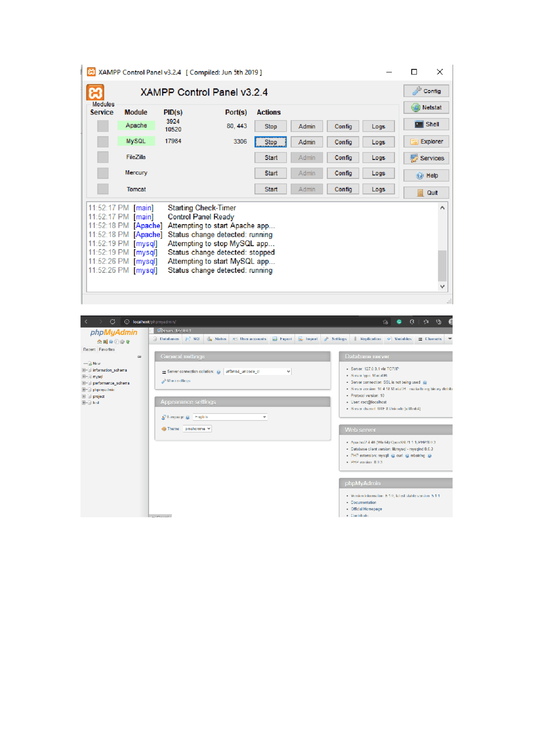Open the Documentation link under phpMyAdmin

[363, 503]
